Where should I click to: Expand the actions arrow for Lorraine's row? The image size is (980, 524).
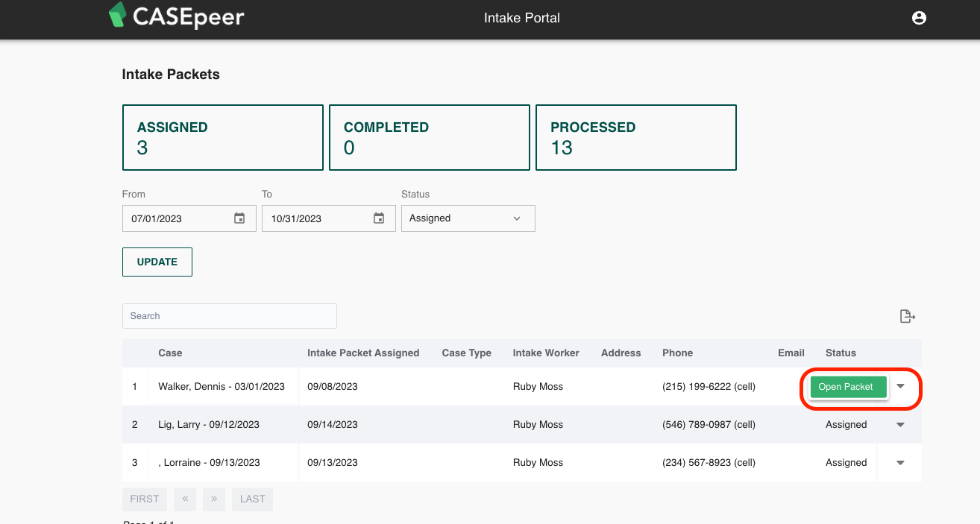(900, 462)
